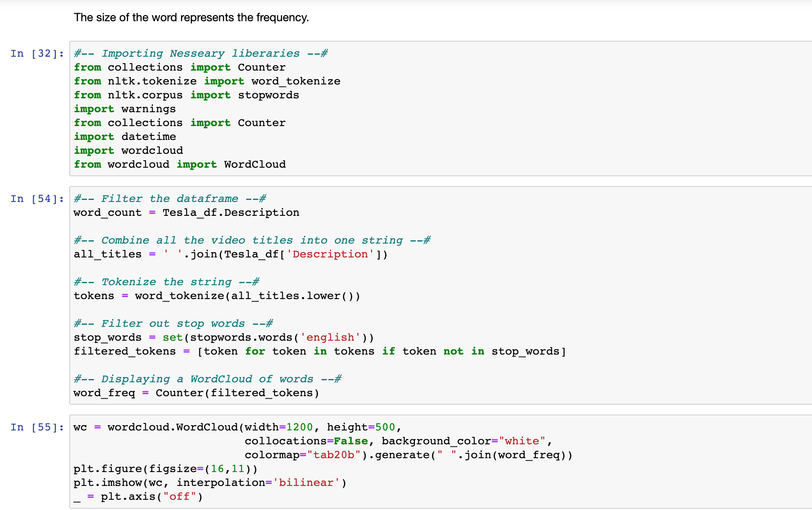This screenshot has width=812, height=510.
Task: Click the tokens = word_tokenize line
Action: point(217,296)
